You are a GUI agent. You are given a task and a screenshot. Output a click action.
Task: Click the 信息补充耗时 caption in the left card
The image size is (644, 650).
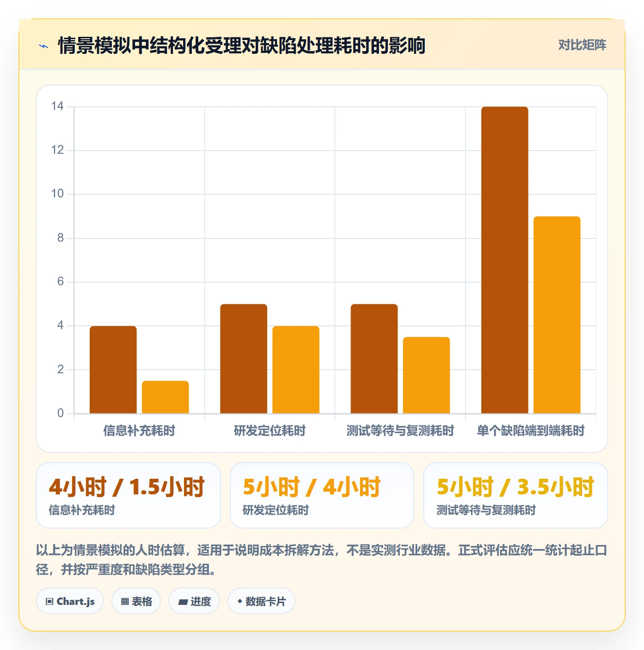[82, 510]
